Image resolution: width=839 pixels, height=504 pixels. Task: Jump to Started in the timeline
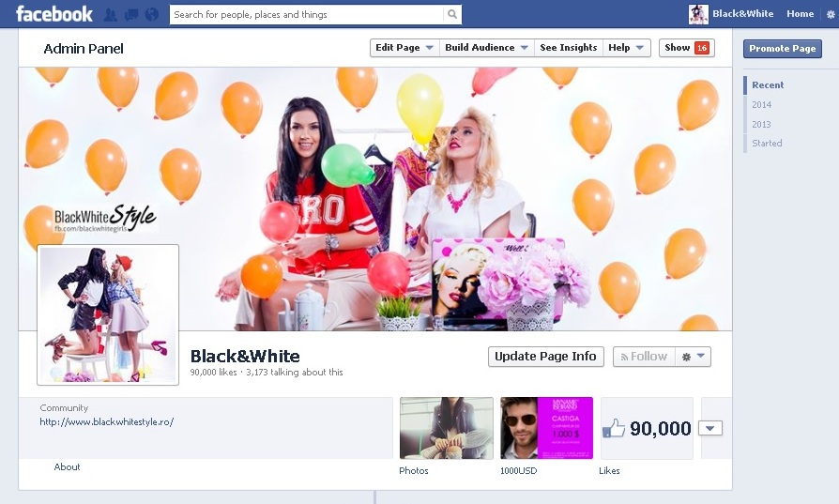(767, 143)
